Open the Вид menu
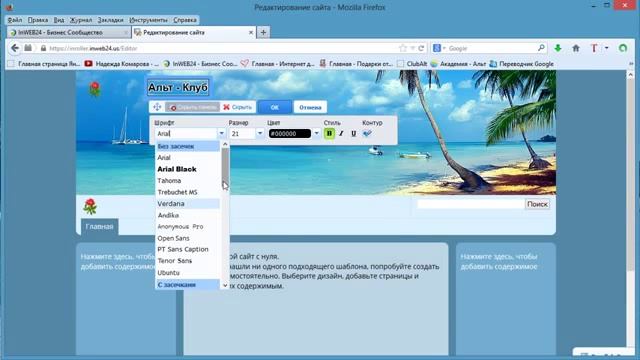Image resolution: width=640 pixels, height=360 pixels. pyautogui.click(x=59, y=20)
